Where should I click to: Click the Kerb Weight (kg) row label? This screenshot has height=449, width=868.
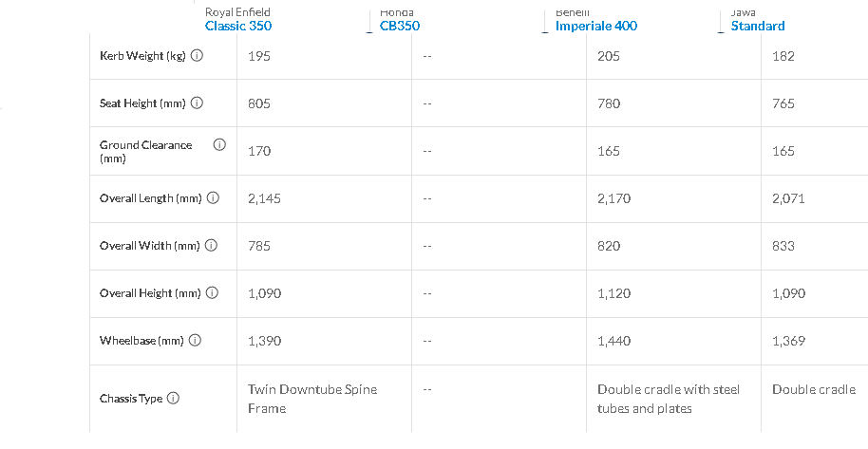[142, 56]
